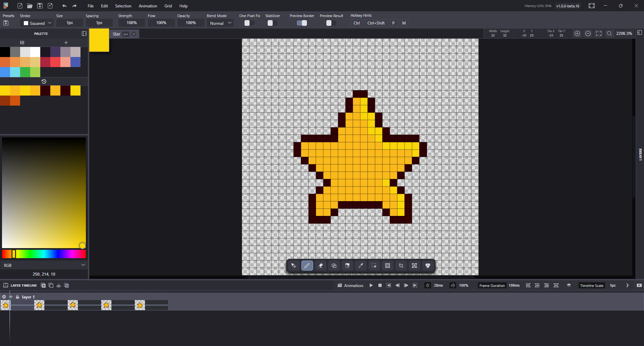Image resolution: width=644 pixels, height=346 pixels.
Task: Open the RGB color model dropdown
Action: (44, 265)
